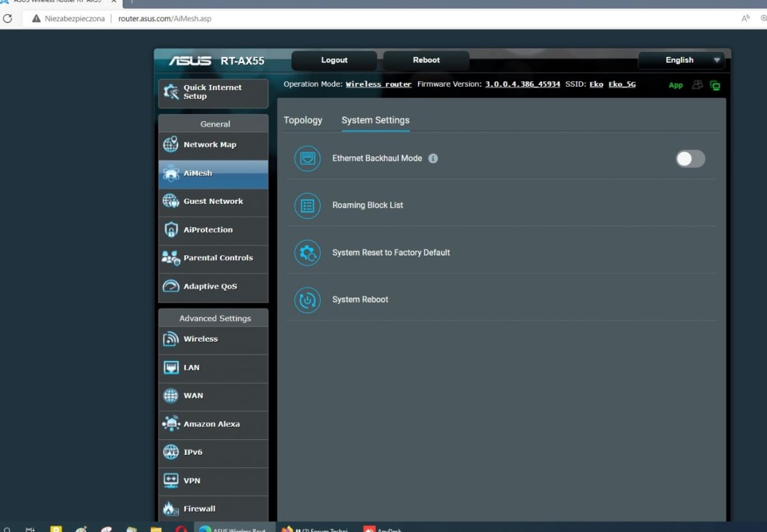The image size is (767, 532).
Task: Click the read aloud icon in address bar
Action: [745, 19]
